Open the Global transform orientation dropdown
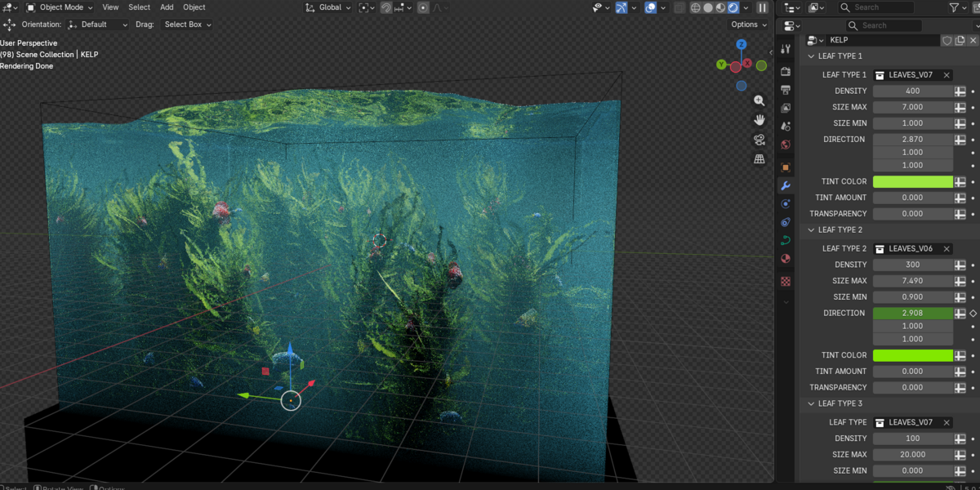980x490 pixels. [329, 7]
